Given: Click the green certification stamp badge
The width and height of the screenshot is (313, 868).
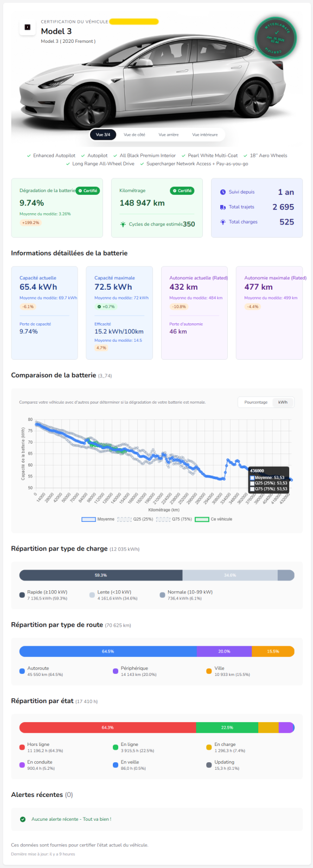Looking at the screenshot, I should (x=276, y=39).
